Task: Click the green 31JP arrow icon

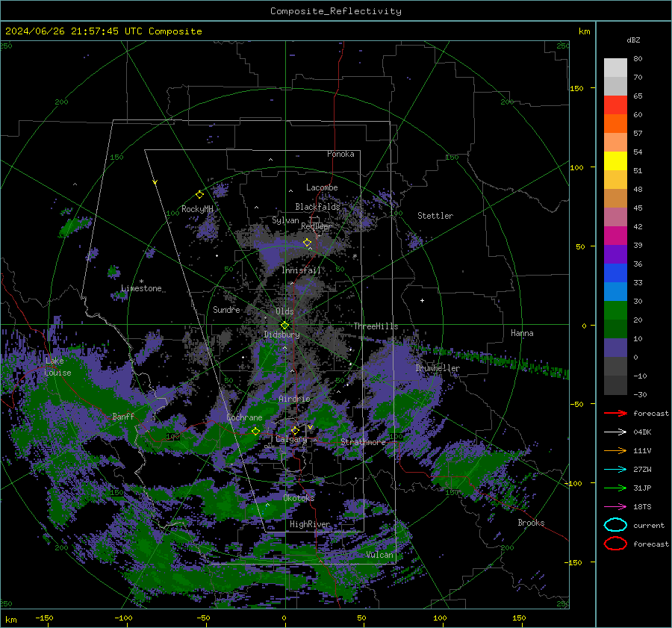Action: [615, 488]
